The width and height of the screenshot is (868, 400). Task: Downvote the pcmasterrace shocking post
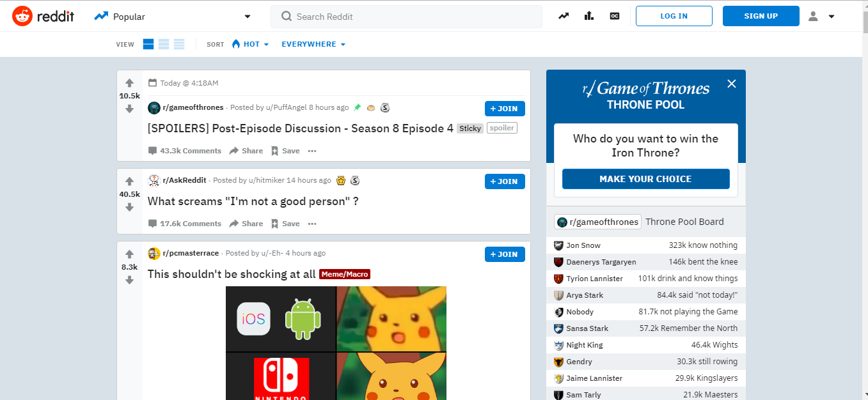[129, 280]
